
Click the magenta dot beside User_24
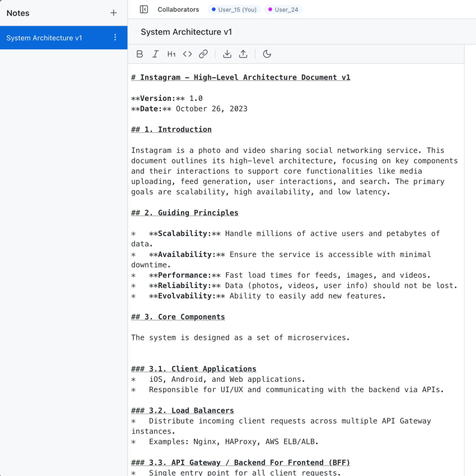[270, 10]
